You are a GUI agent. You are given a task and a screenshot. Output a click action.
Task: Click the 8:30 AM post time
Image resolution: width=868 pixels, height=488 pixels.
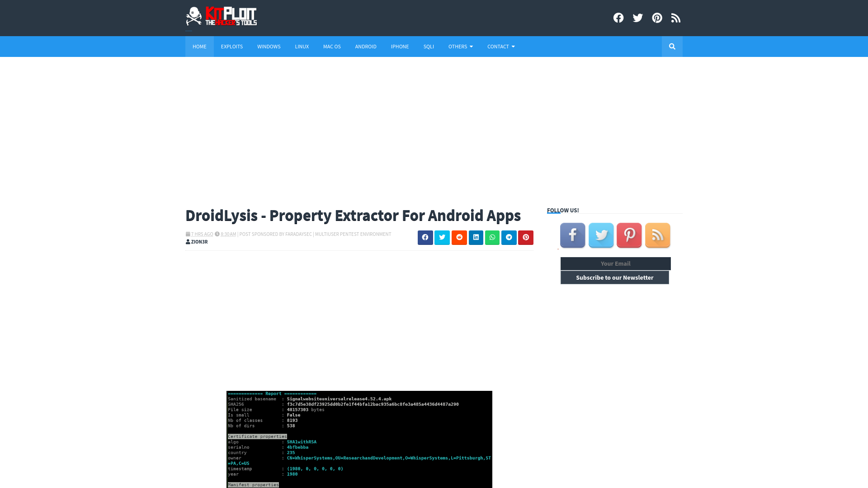(228, 234)
